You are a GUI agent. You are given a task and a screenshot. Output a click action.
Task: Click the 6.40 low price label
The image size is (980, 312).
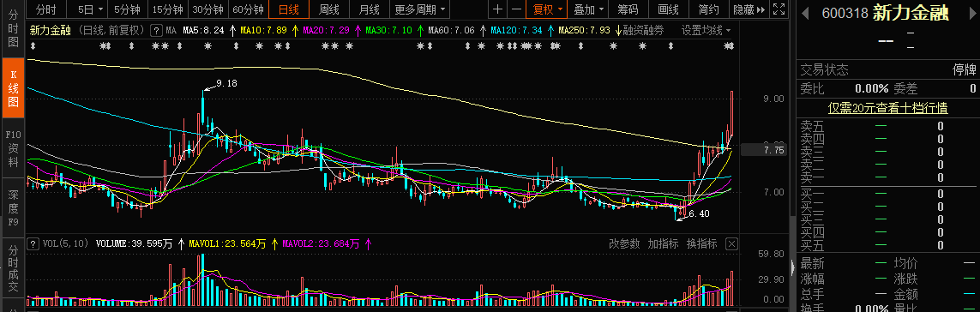[699, 213]
